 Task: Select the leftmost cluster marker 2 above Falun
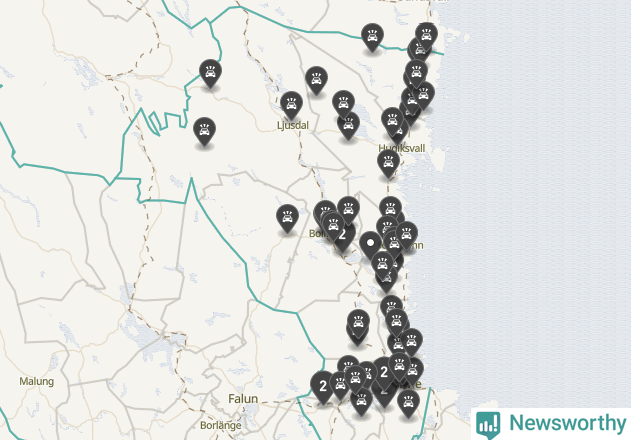(x=323, y=387)
